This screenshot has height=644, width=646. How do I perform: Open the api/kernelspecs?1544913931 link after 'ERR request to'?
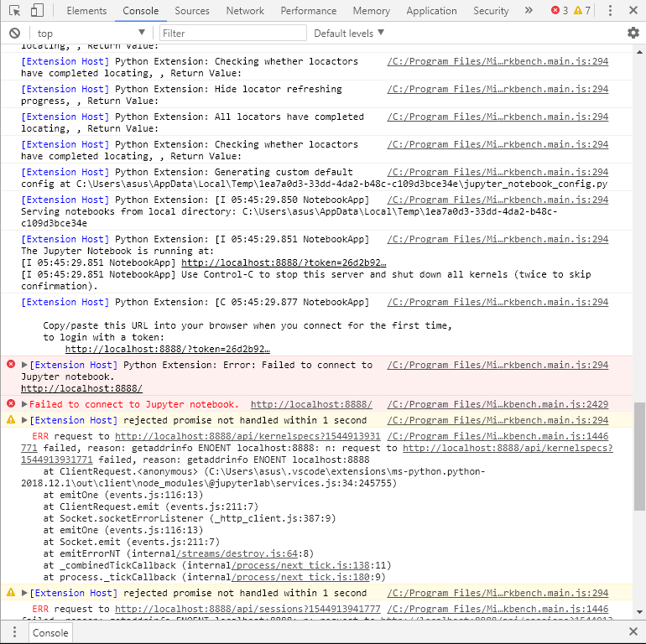(247, 436)
